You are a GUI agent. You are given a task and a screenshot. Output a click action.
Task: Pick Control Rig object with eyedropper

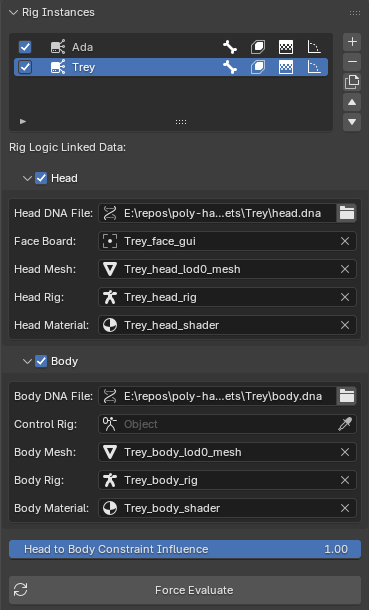tap(345, 424)
